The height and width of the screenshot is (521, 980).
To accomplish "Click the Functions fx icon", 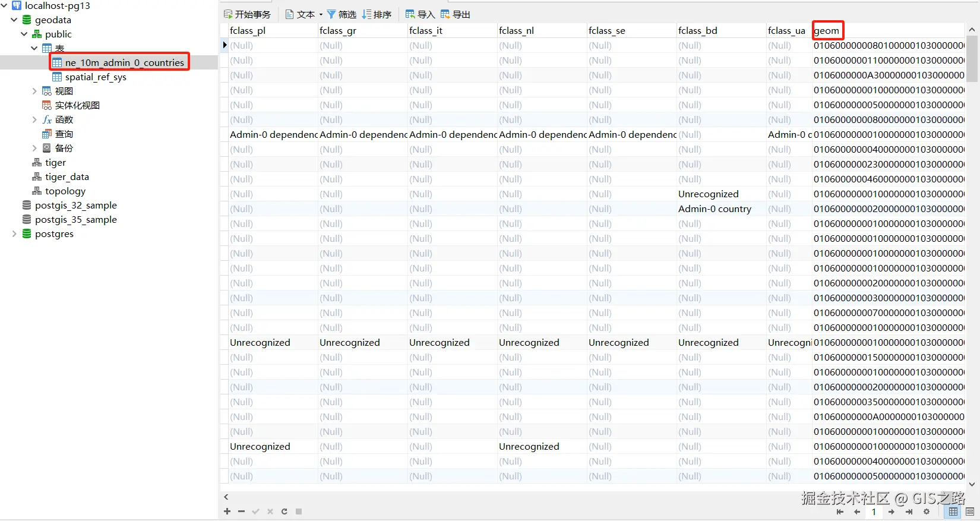I will pyautogui.click(x=47, y=119).
